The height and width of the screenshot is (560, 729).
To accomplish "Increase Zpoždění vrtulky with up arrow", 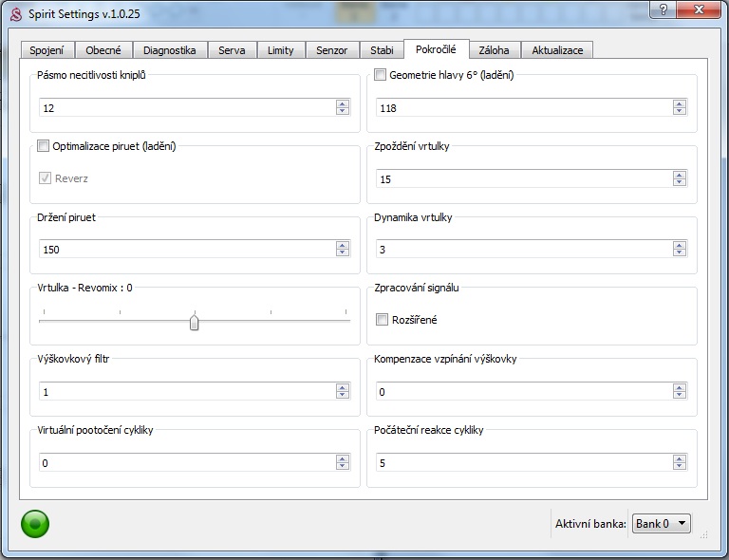I will [679, 175].
